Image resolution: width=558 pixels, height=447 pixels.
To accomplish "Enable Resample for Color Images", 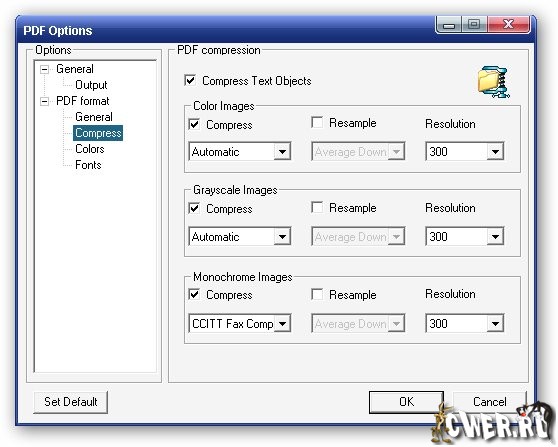I will (317, 122).
